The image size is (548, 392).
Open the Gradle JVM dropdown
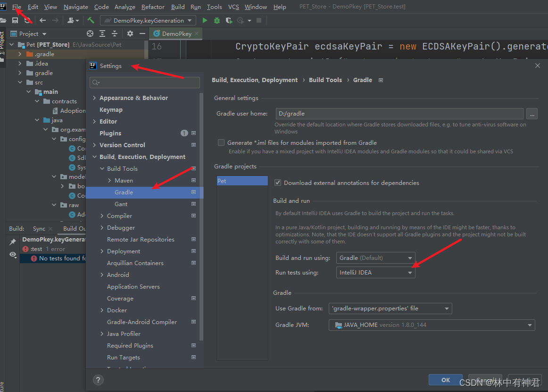coord(432,325)
